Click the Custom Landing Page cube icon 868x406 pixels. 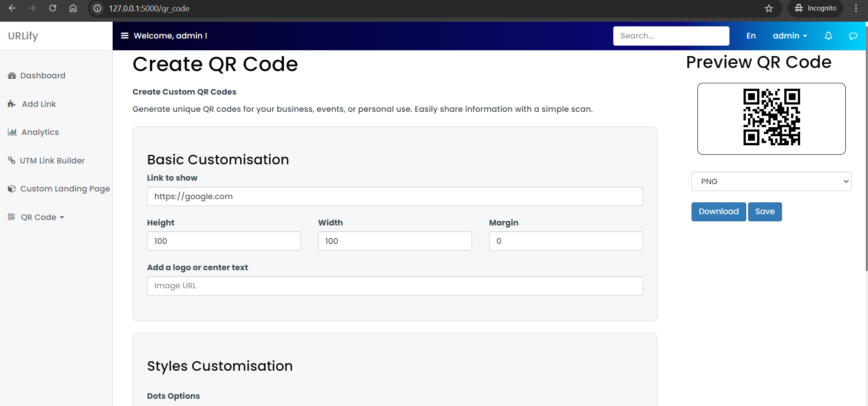tap(12, 189)
